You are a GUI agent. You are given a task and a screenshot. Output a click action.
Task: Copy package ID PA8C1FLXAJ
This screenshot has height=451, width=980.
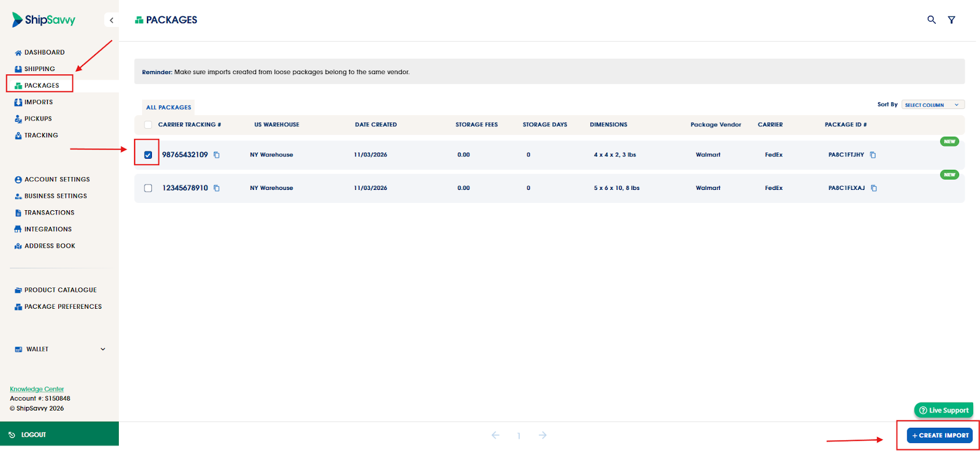[874, 188]
